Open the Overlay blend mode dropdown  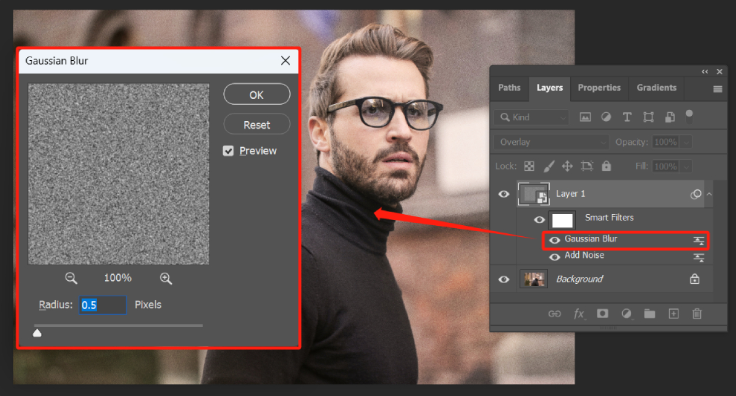coord(551,142)
